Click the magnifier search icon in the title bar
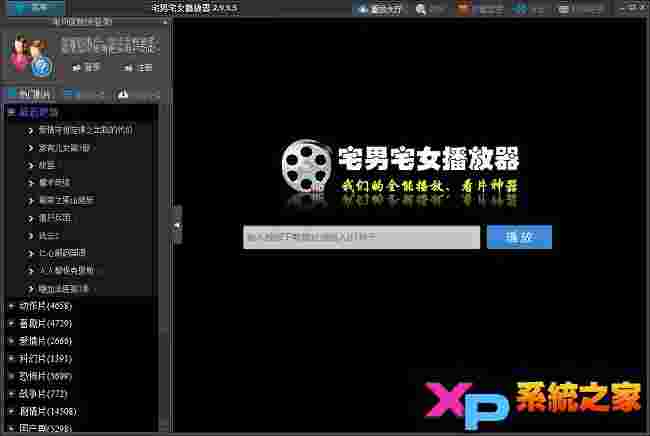The width and height of the screenshot is (650, 436). pyautogui.click(x=420, y=9)
